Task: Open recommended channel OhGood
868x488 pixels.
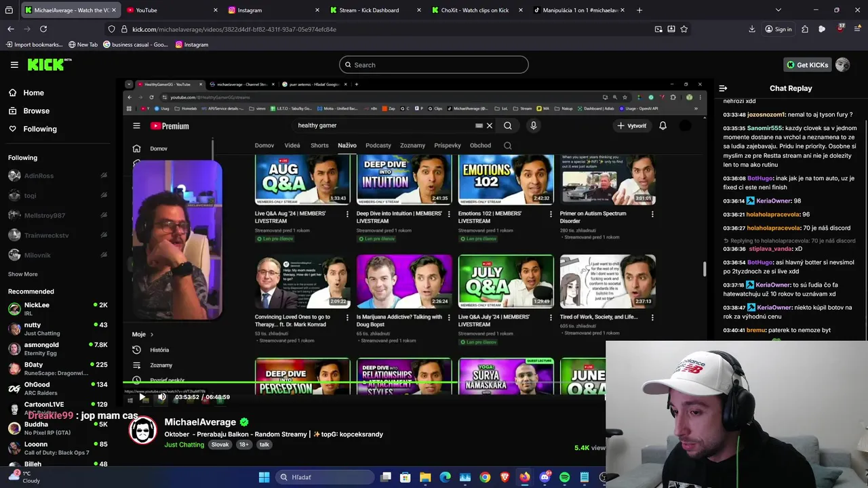Action: (58, 388)
